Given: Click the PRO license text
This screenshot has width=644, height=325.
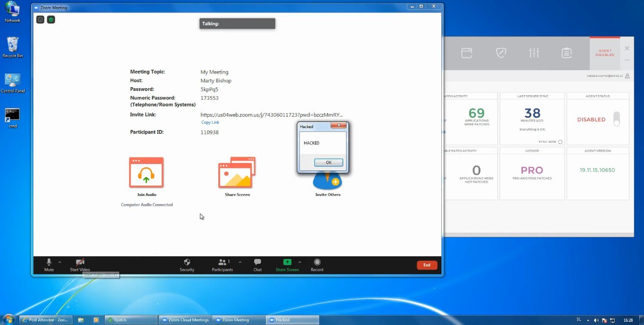Looking at the screenshot, I should coord(532,170).
